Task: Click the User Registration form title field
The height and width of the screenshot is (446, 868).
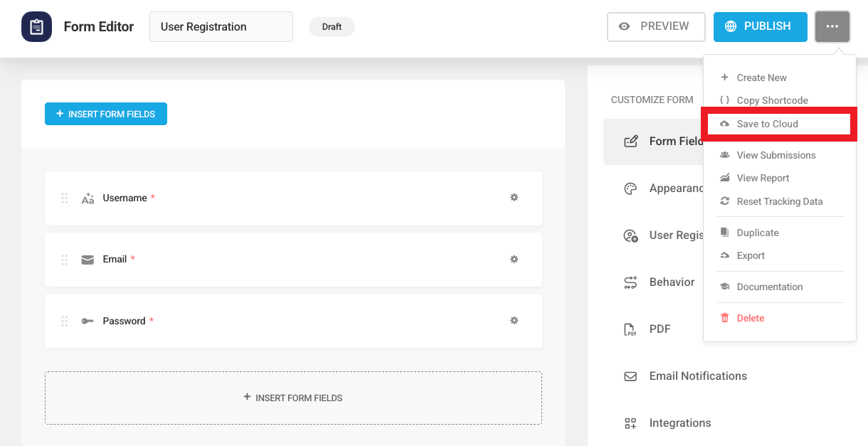Action: tap(221, 26)
